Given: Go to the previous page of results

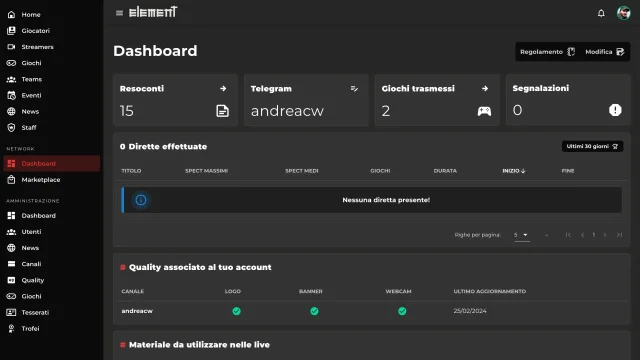Looking at the screenshot, I should click(x=582, y=235).
